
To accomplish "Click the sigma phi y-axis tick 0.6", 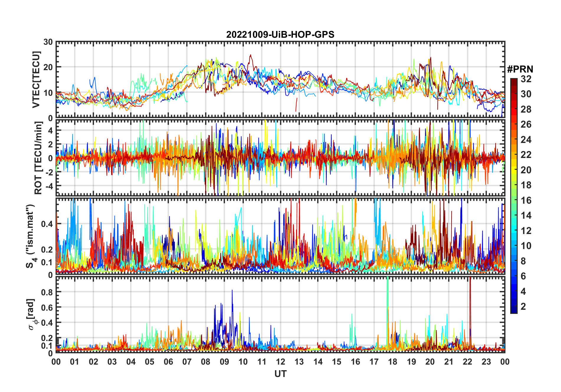I will coord(47,307).
